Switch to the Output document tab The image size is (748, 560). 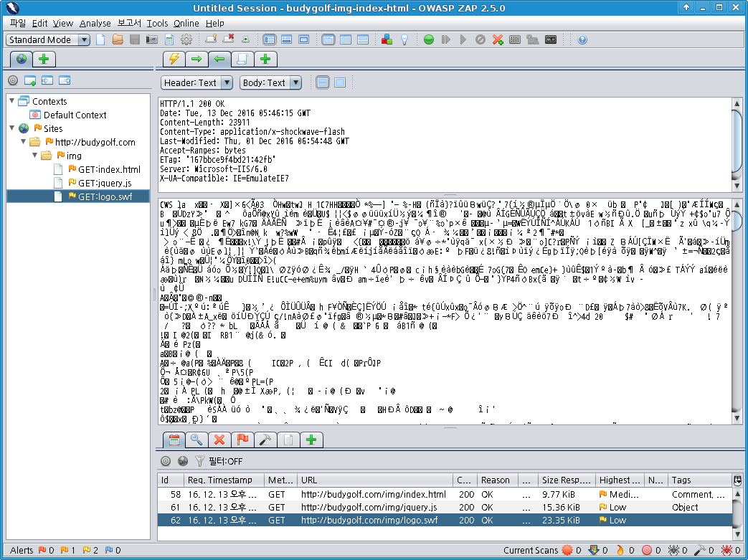click(x=288, y=440)
